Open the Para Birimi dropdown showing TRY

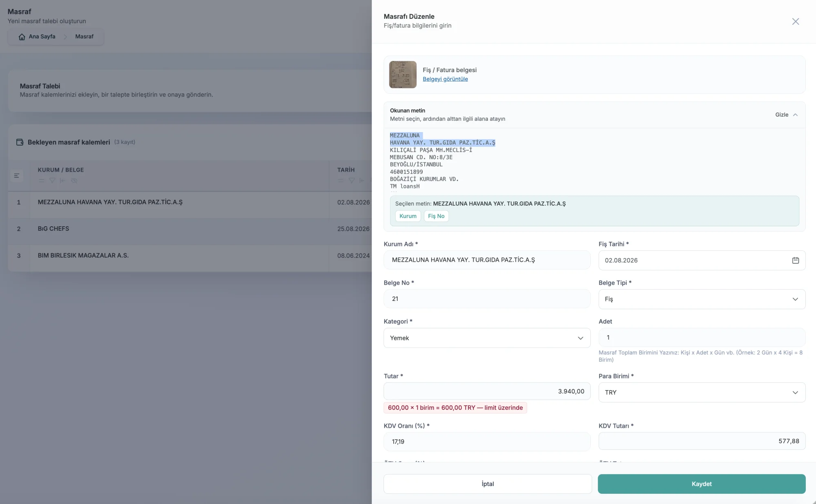click(702, 392)
